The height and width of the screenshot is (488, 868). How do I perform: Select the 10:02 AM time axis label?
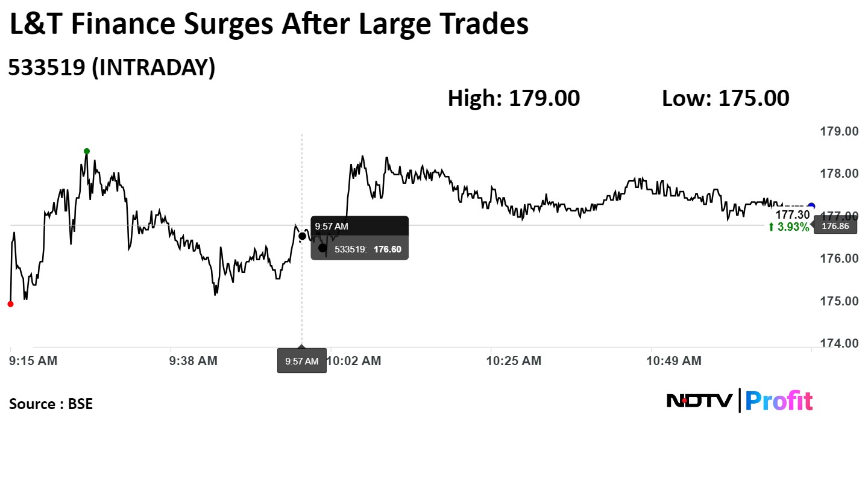click(x=354, y=361)
